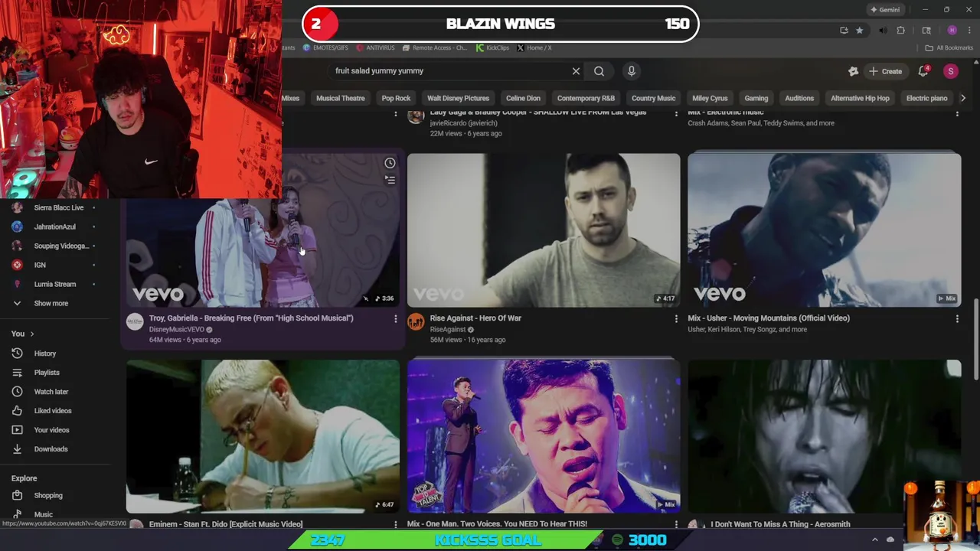Expand the You section chevron
The image size is (980, 551).
point(32,334)
